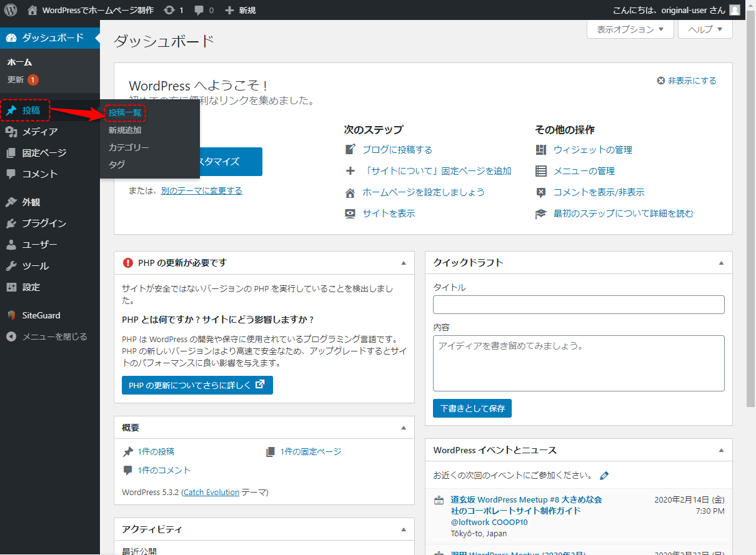Select カテゴリー from the 投稿 submenu
The width and height of the screenshot is (756, 555).
[129, 148]
